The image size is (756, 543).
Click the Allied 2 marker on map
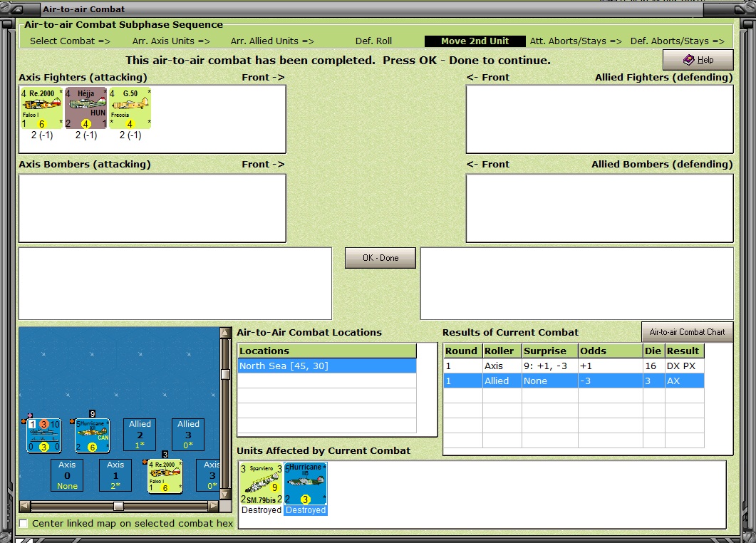[140, 435]
